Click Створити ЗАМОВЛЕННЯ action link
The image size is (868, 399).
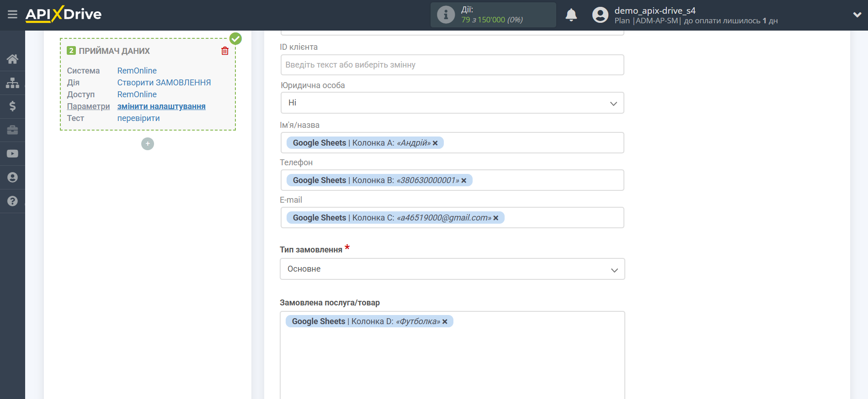click(164, 83)
